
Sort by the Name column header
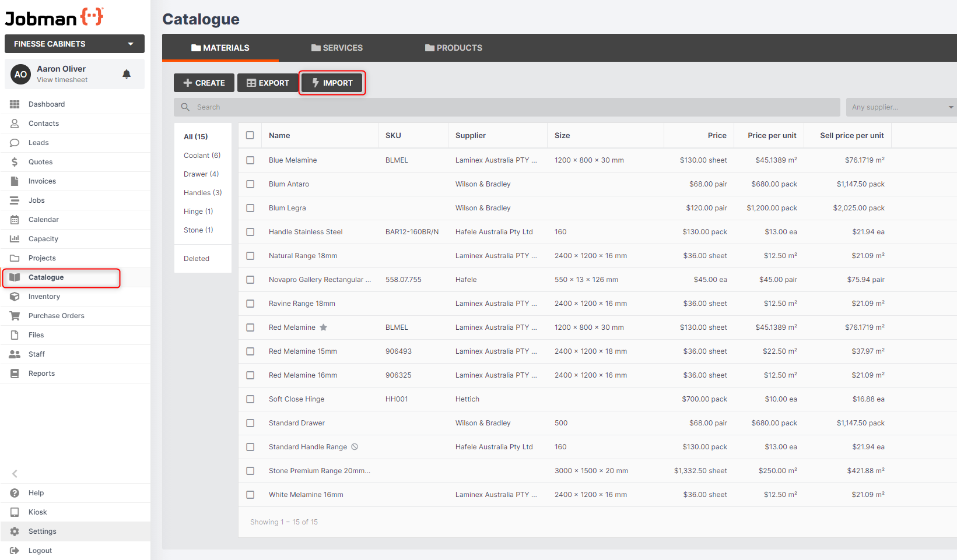pyautogui.click(x=279, y=135)
